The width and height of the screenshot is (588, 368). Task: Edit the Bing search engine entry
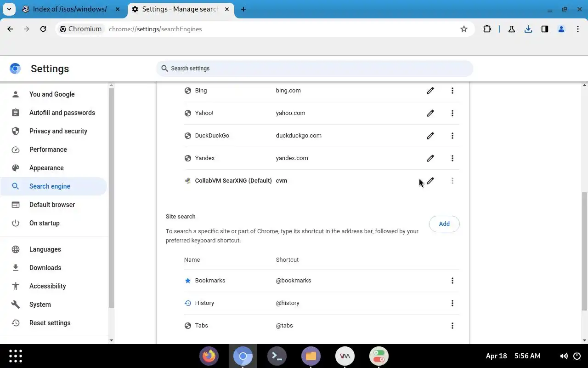430,91
